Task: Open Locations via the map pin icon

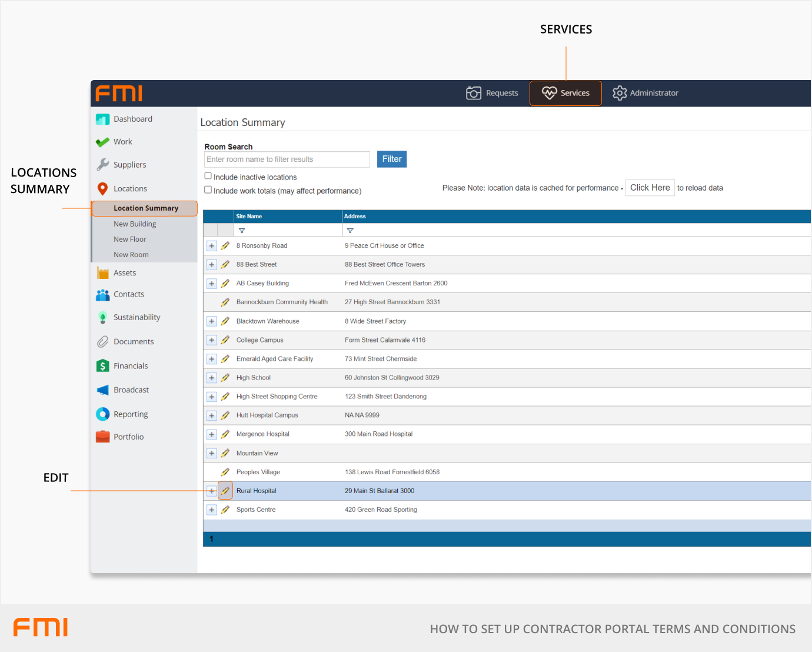Action: pyautogui.click(x=103, y=189)
